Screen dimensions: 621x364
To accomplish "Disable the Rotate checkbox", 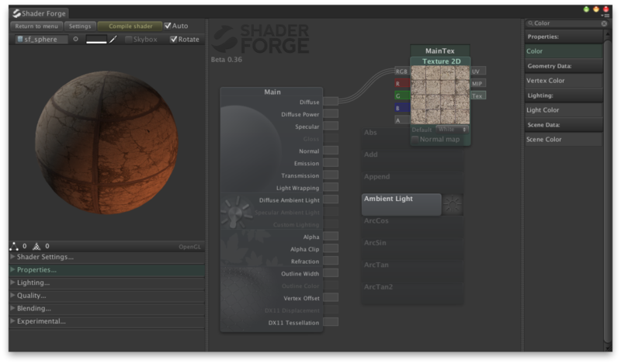I will (173, 40).
